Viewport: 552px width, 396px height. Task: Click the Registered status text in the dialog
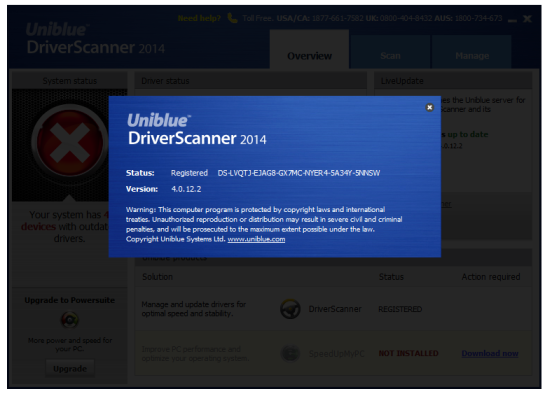189,173
